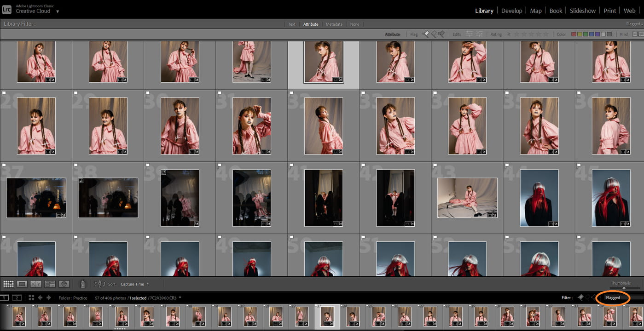Go back with filmstrip left arrow

pos(40,298)
